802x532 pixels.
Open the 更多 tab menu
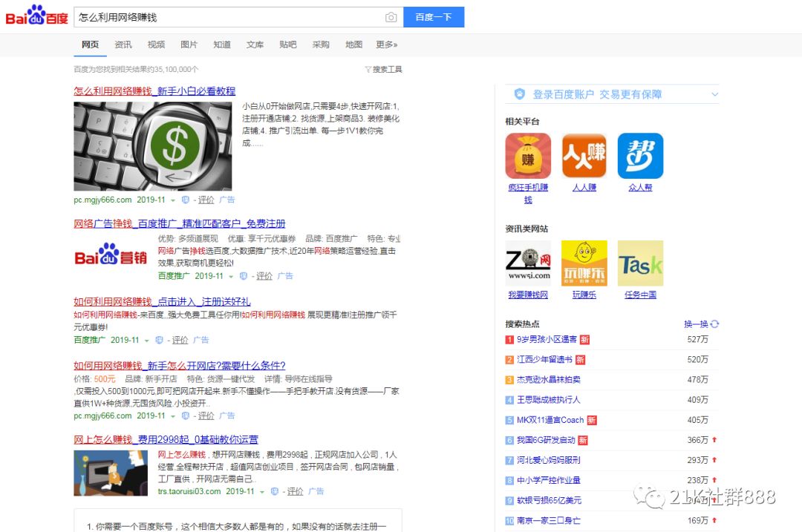coord(387,45)
